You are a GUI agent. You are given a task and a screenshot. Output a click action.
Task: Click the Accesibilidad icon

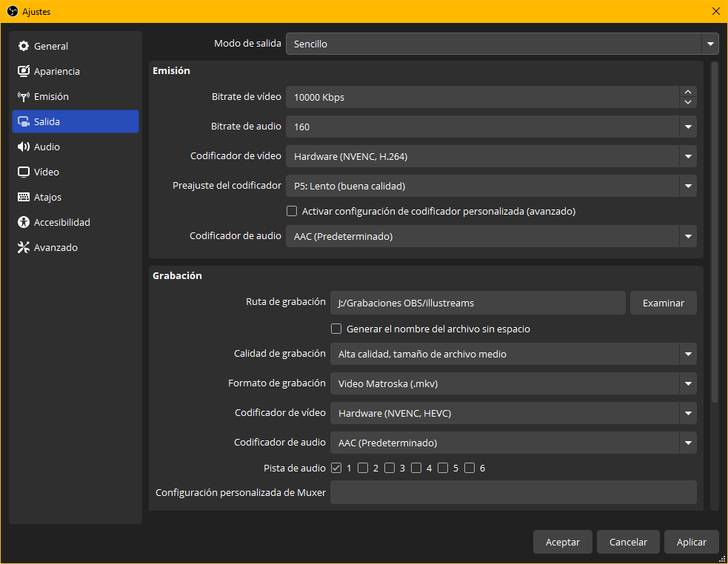23,222
